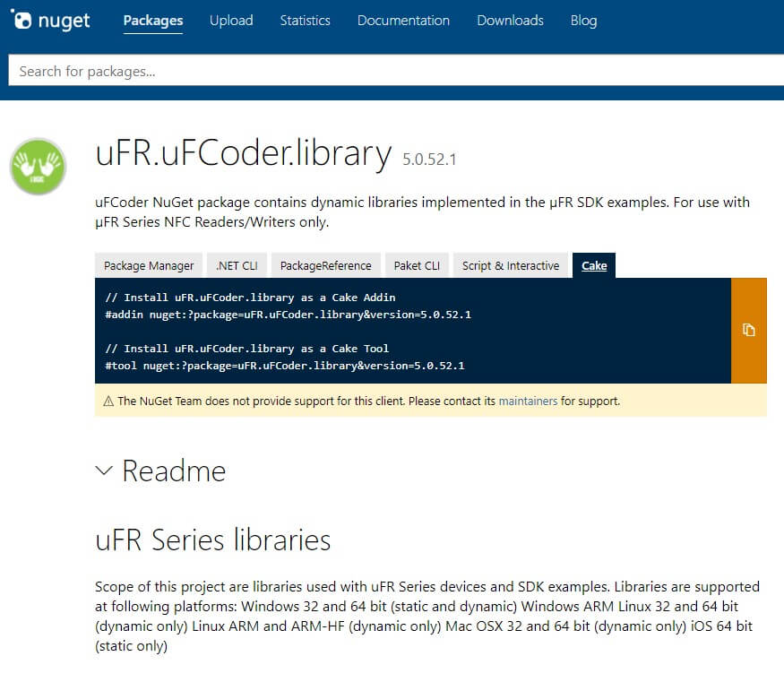Open the Script & Interactive tab
The width and height of the screenshot is (784, 682).
[511, 265]
